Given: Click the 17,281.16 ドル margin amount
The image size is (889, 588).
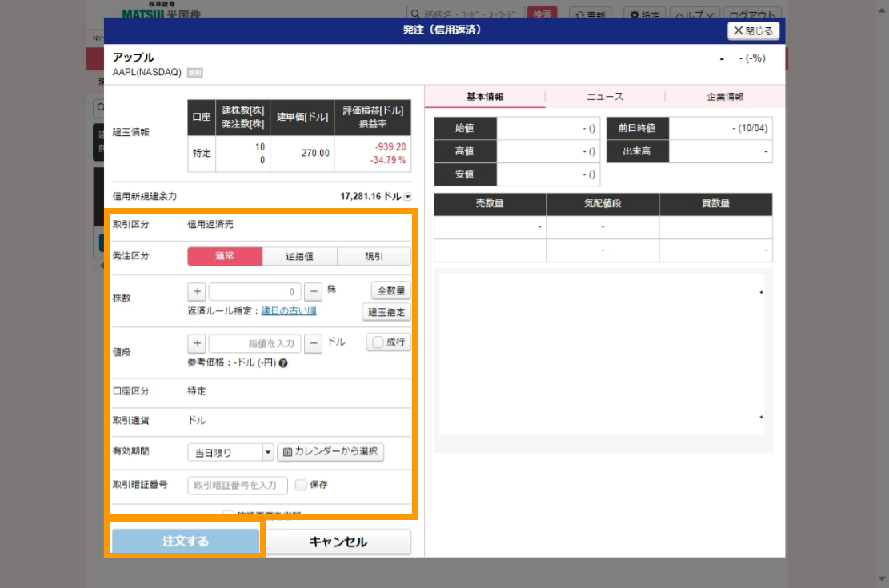Looking at the screenshot, I should (x=370, y=196).
